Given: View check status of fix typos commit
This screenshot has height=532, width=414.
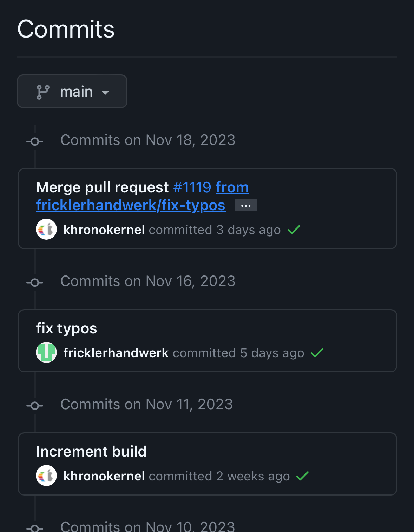Looking at the screenshot, I should pyautogui.click(x=317, y=353).
